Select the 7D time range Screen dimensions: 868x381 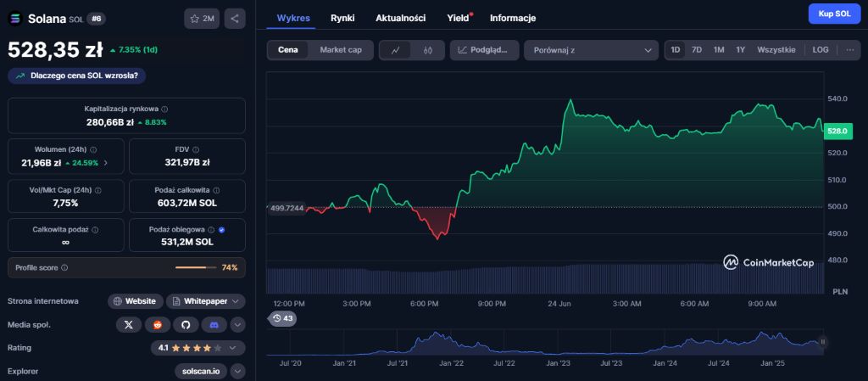697,50
